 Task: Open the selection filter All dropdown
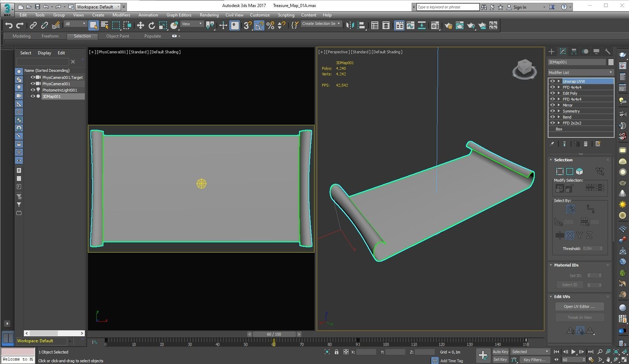(x=75, y=24)
